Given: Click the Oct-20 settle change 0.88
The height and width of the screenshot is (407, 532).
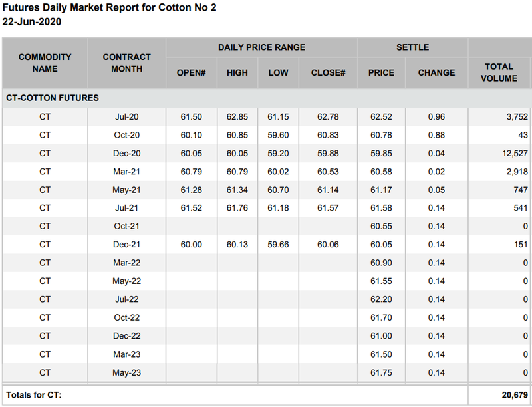Looking at the screenshot, I should click(x=436, y=135).
